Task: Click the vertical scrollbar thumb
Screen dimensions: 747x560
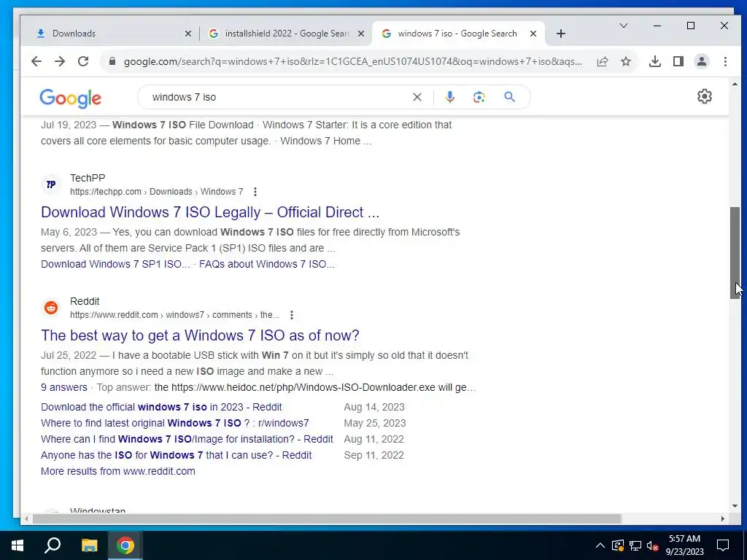Action: [x=735, y=253]
